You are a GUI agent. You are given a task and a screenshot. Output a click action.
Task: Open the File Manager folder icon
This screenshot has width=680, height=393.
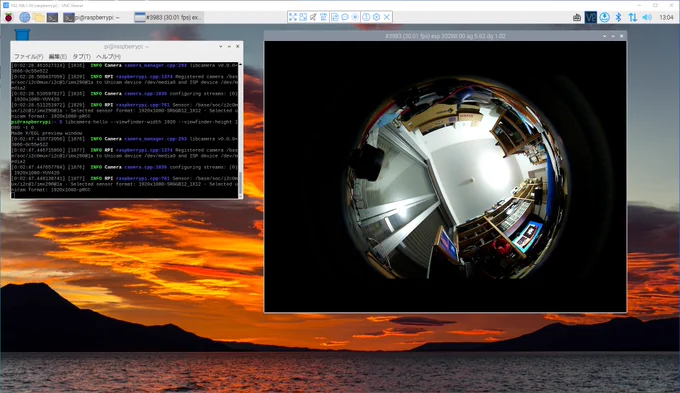point(39,17)
